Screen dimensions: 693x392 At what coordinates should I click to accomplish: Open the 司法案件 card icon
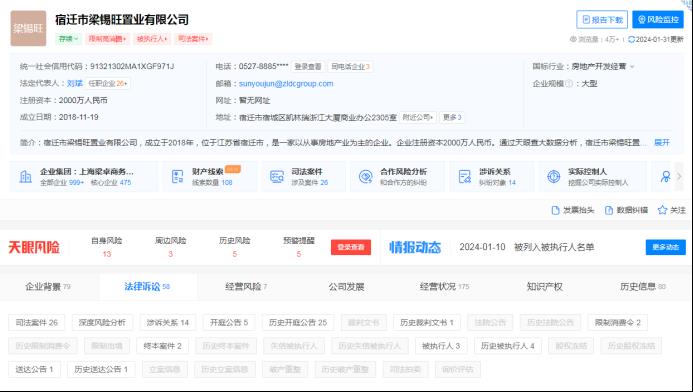(277, 177)
